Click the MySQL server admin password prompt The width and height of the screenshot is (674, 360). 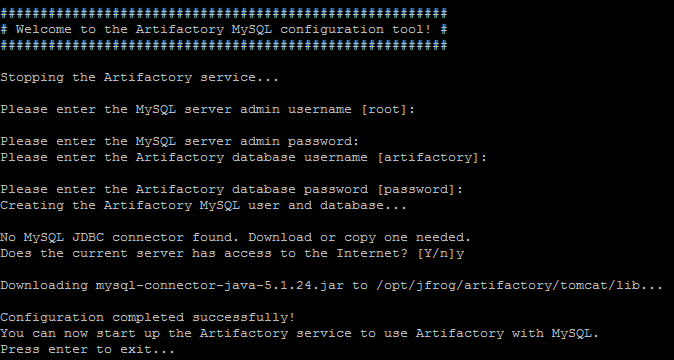point(179,141)
